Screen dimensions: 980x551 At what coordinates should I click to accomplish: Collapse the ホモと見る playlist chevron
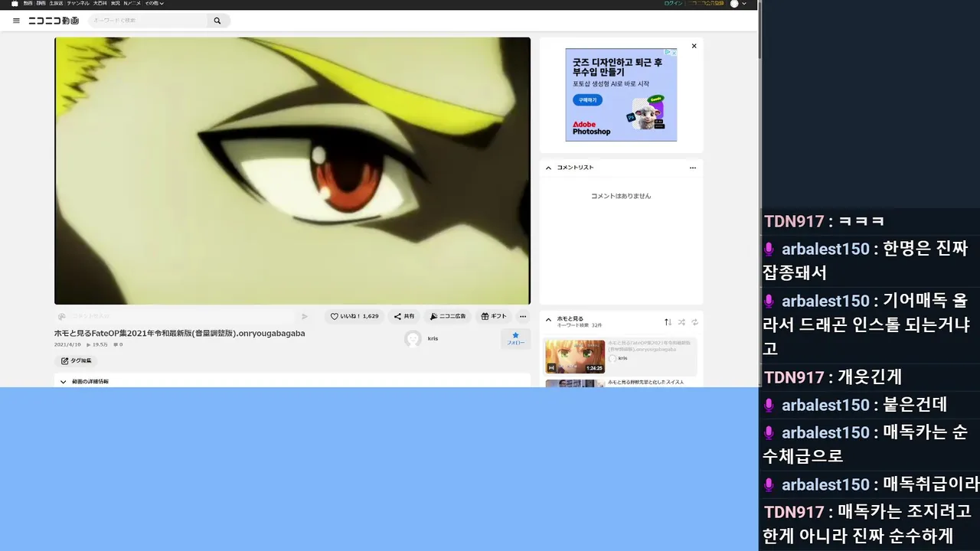pos(548,319)
